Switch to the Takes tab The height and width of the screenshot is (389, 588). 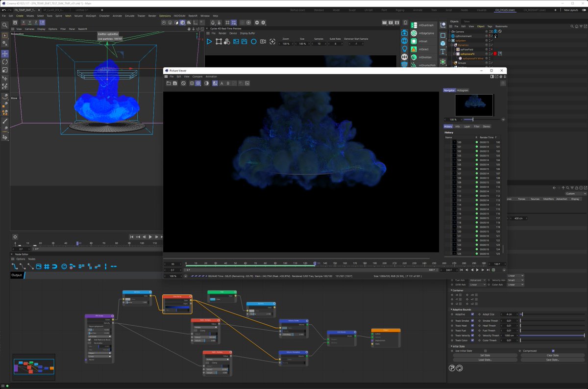pyautogui.click(x=466, y=21)
